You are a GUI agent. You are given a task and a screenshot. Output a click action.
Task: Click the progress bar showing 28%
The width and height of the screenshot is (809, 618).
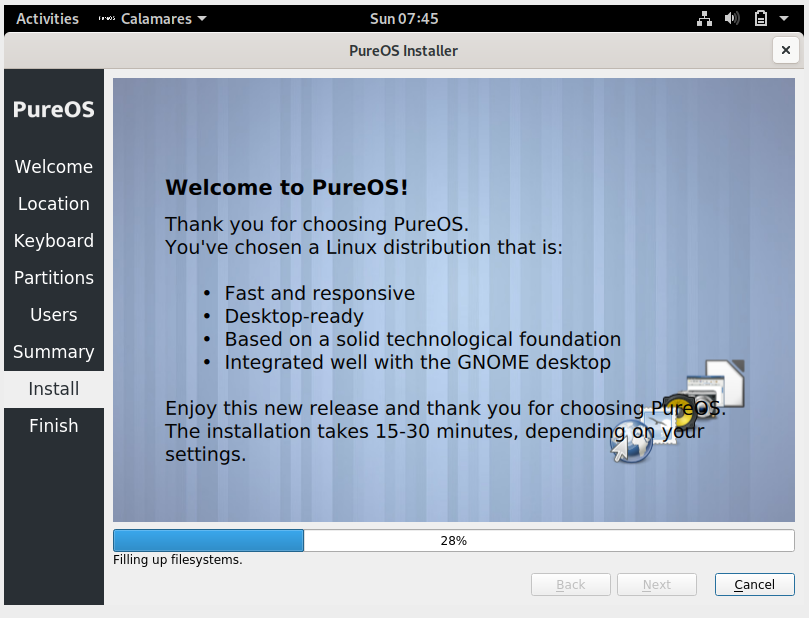coord(453,540)
